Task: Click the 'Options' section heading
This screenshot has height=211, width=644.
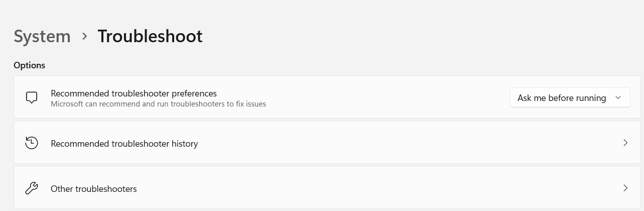Action: tap(29, 65)
